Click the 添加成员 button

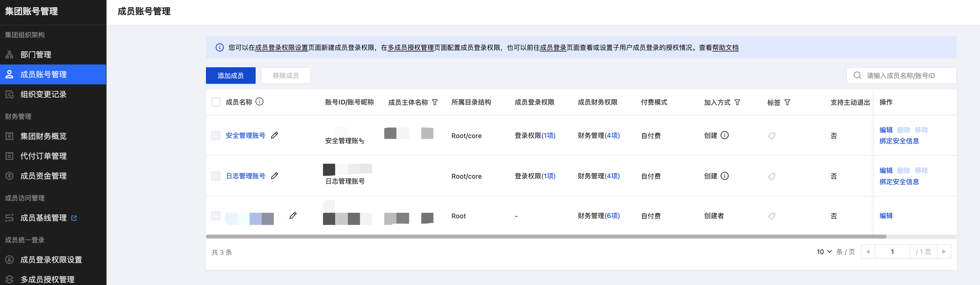(231, 76)
